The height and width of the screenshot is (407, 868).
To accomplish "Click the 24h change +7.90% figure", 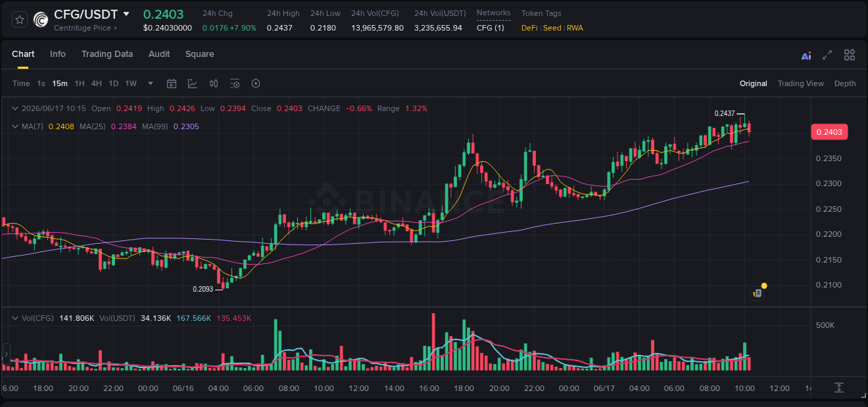I will (x=242, y=28).
